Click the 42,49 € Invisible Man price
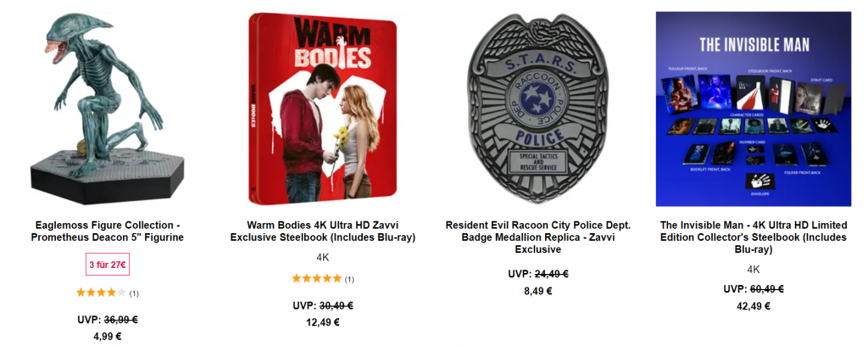The width and height of the screenshot is (868, 346). 754,305
